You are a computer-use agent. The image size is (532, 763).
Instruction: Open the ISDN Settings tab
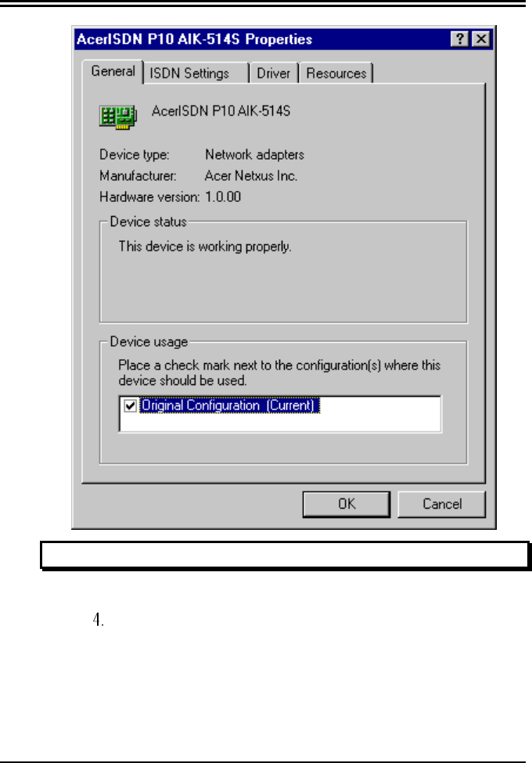[196, 74]
